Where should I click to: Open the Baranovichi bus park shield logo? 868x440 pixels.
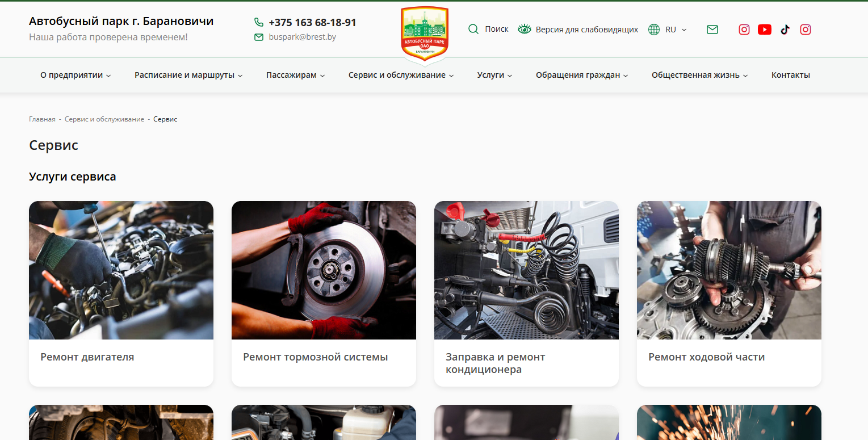pos(425,34)
